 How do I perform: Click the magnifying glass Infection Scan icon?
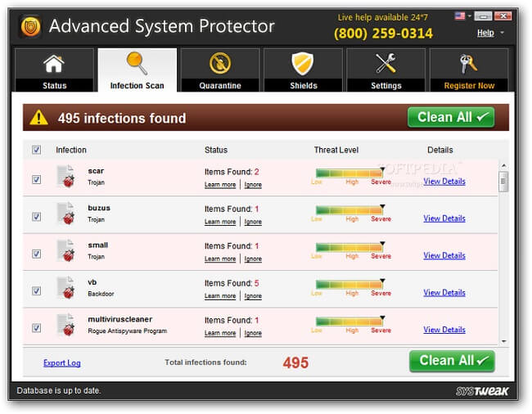point(137,63)
